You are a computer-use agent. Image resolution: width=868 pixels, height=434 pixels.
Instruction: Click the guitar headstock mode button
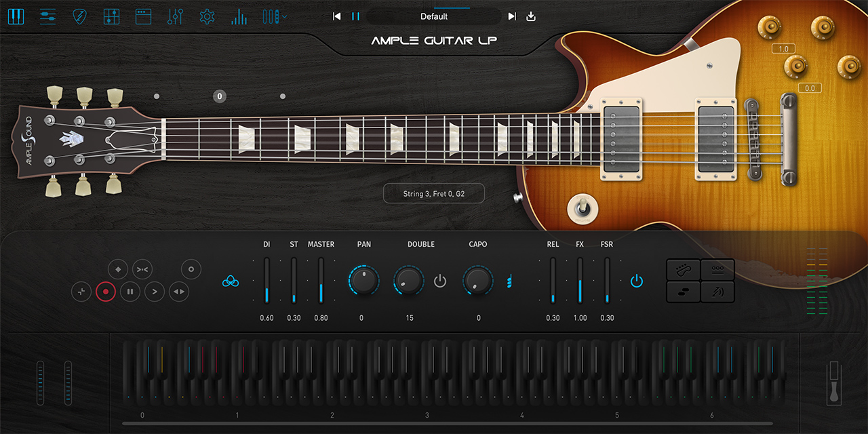click(x=684, y=269)
